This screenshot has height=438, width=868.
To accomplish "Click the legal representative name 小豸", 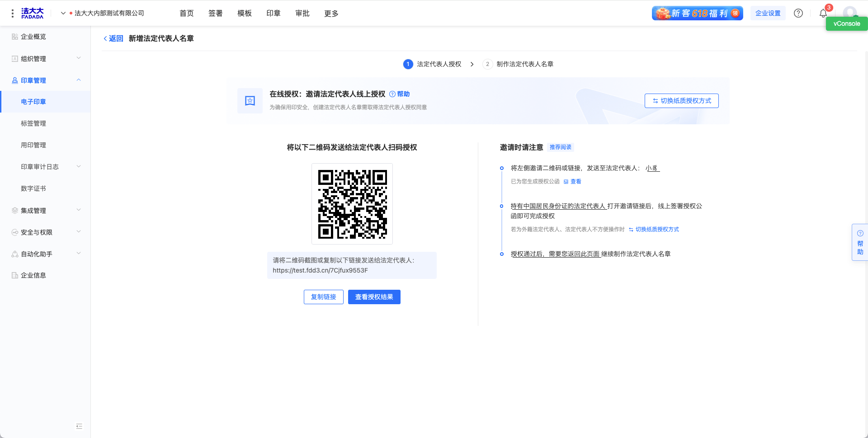I will click(x=652, y=168).
